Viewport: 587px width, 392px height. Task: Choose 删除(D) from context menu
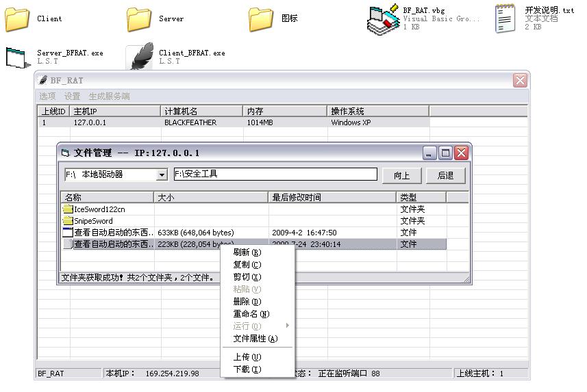(x=247, y=302)
